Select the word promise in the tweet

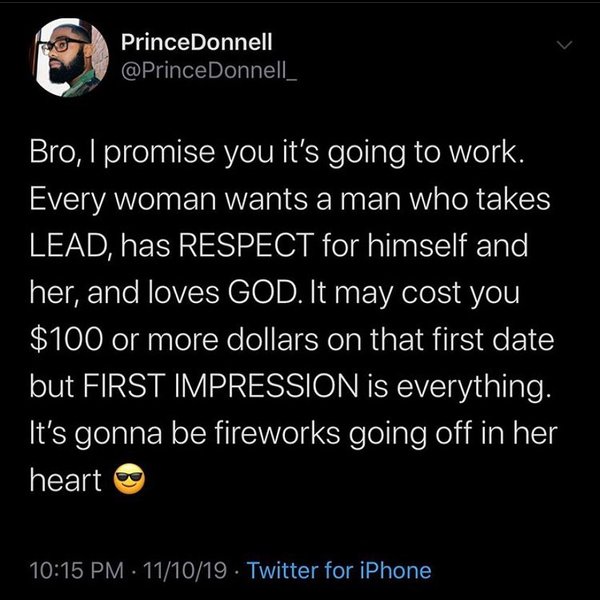pyautogui.click(x=160, y=153)
